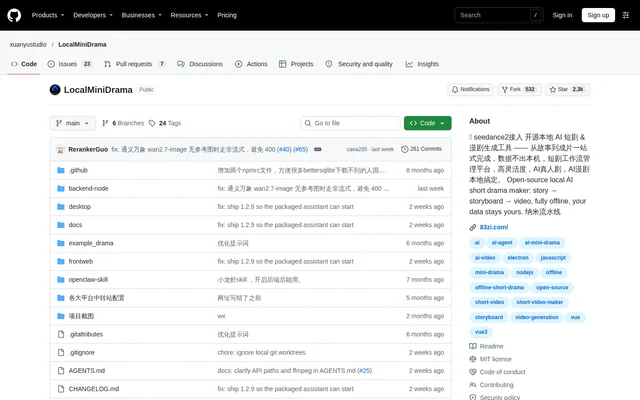Click the GitHub logo icon

(x=14, y=15)
